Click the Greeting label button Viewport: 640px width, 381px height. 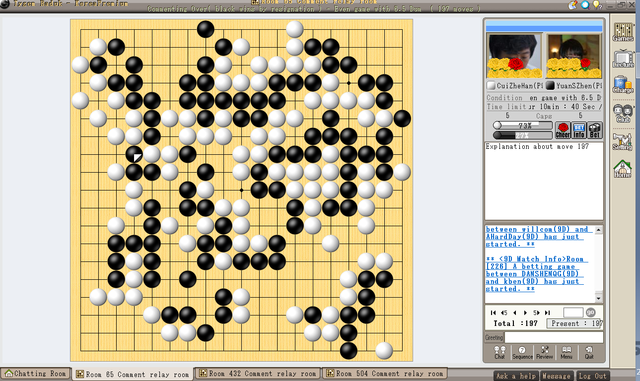[x=494, y=337]
